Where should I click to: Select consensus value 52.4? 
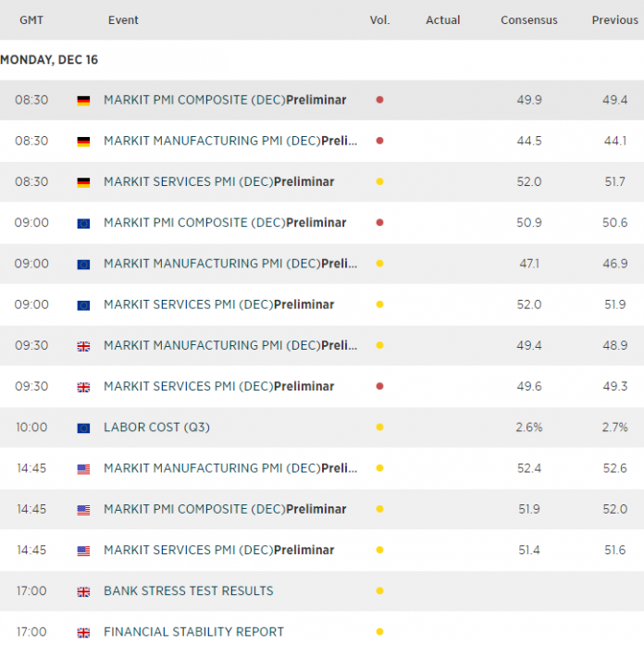click(x=529, y=468)
